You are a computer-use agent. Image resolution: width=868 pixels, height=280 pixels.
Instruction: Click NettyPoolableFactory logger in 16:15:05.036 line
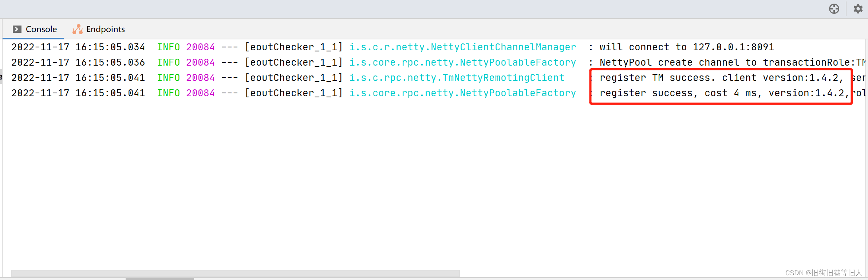[x=463, y=62]
